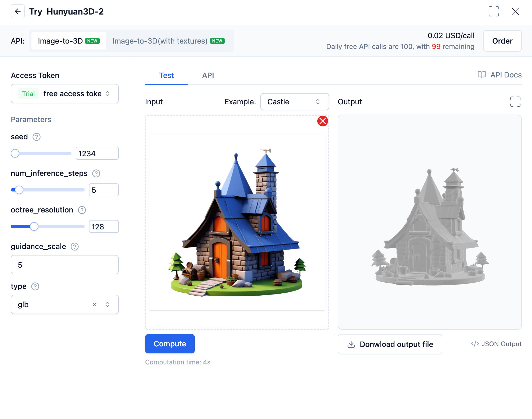Open help tooltip for guidance_scale
The width and height of the screenshot is (532, 419).
(75, 247)
